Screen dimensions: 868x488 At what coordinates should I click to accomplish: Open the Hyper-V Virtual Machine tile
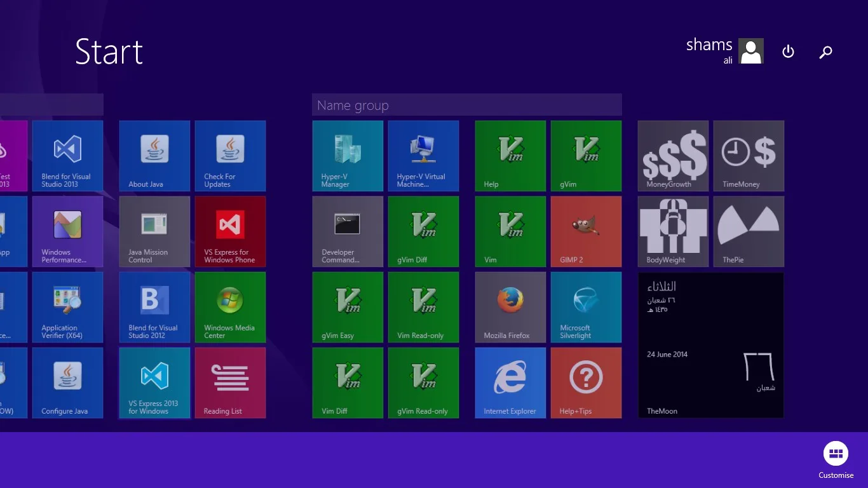pos(423,156)
